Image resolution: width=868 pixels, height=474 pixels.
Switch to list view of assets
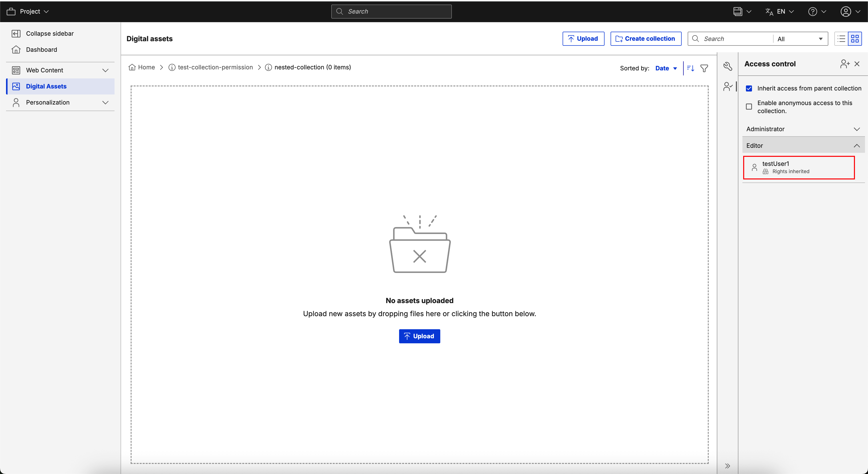[x=840, y=38]
